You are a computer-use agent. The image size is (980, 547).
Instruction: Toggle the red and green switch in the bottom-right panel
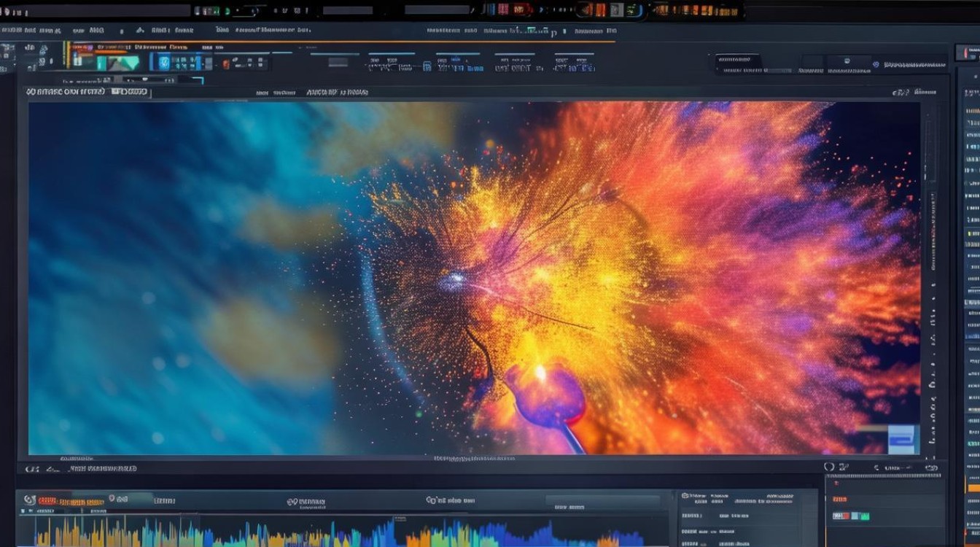click(x=851, y=516)
